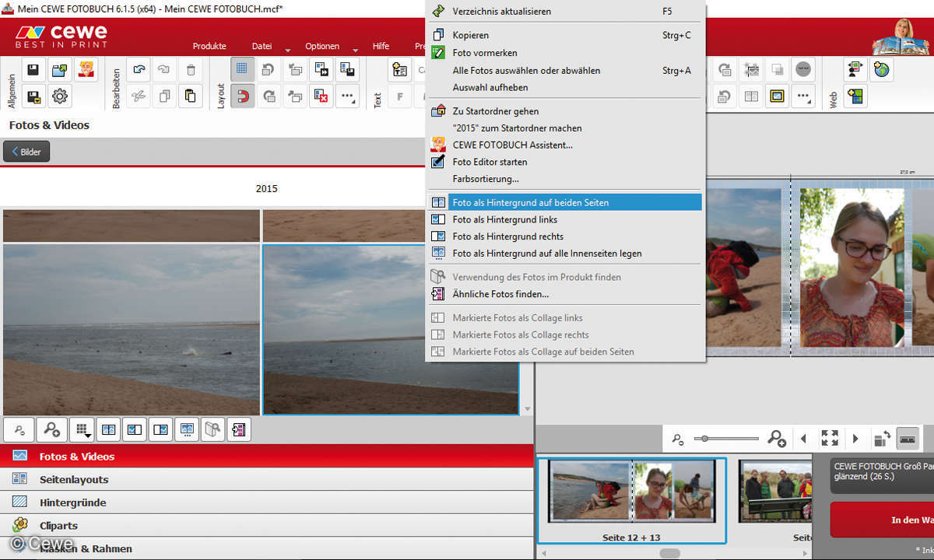
Task: Choose Farbsortierung... entry
Action: pyautogui.click(x=565, y=179)
